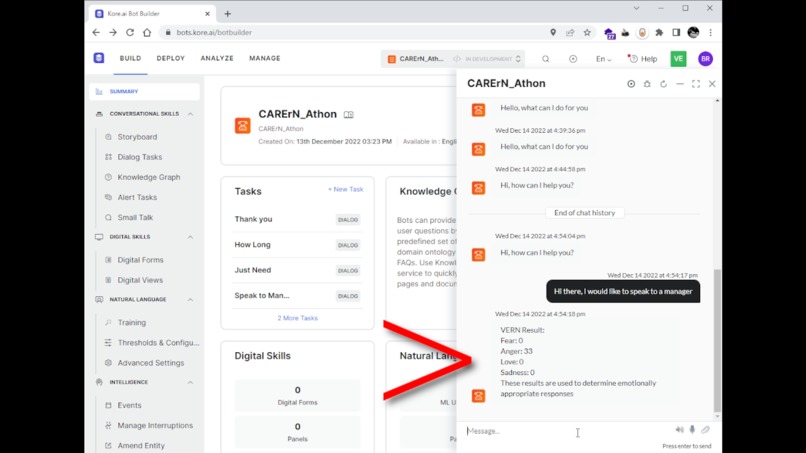806x453 pixels.
Task: Click the attachment paperclip icon
Action: tap(705, 430)
